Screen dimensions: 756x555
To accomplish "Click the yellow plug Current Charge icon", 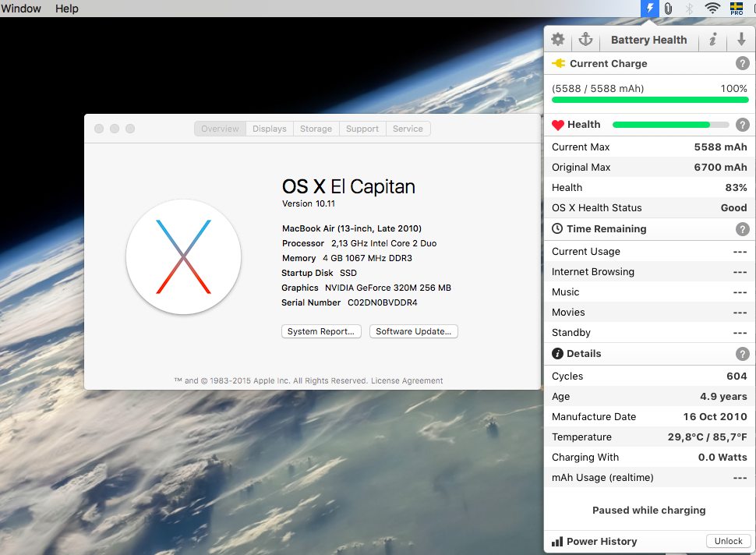I will point(558,63).
